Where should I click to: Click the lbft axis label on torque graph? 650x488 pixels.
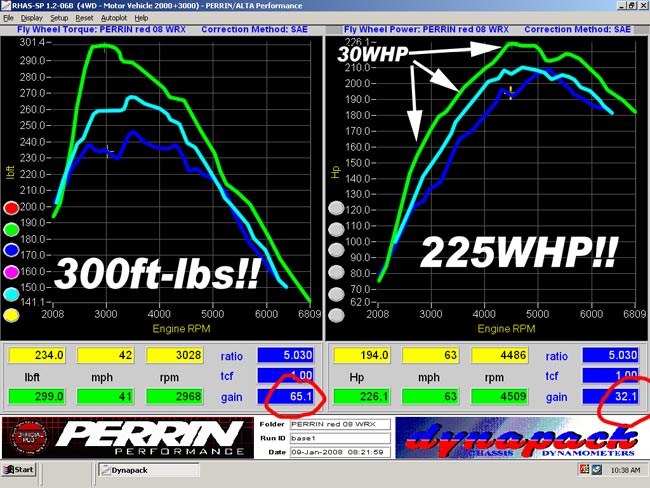[10, 172]
